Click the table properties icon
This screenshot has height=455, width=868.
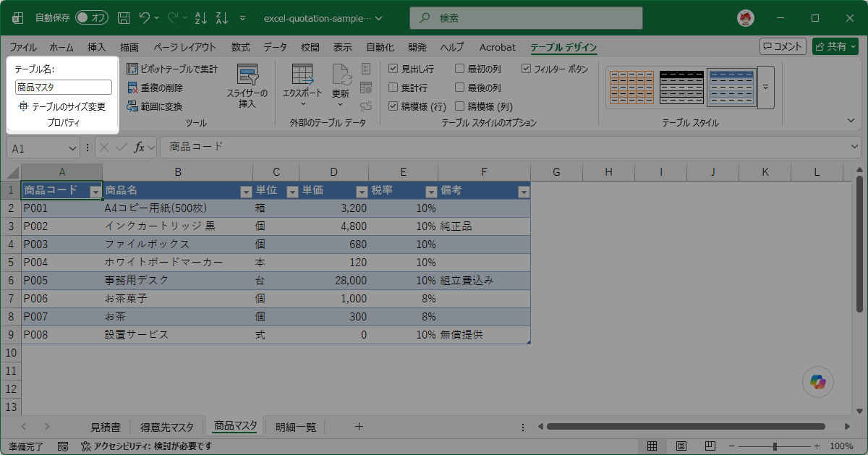366,69
